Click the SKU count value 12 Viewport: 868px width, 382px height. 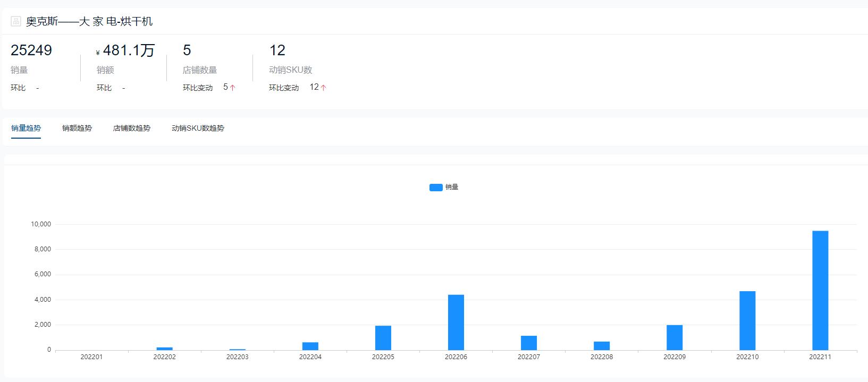277,50
